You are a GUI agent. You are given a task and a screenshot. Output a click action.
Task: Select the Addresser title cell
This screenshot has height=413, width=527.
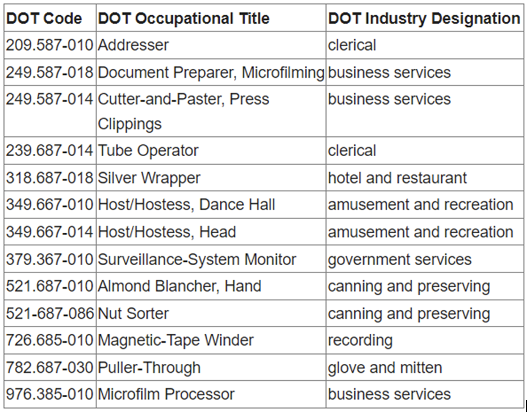211,45
